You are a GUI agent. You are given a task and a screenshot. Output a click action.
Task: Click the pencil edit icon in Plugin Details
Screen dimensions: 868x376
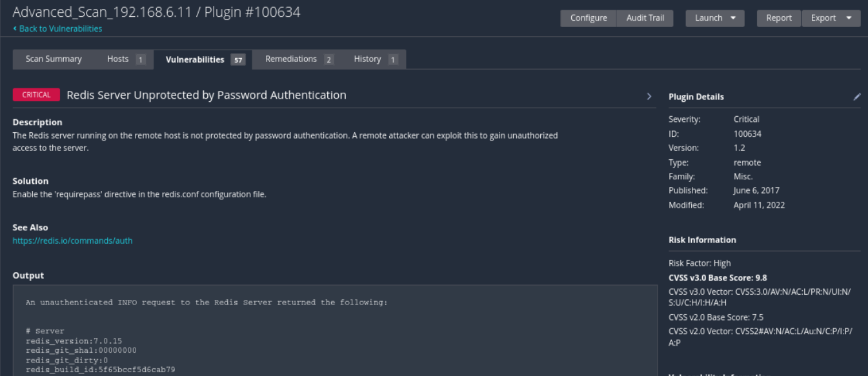pyautogui.click(x=856, y=97)
